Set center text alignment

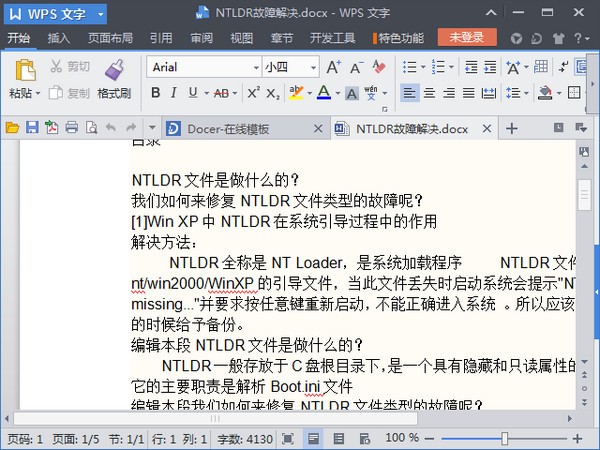tap(429, 93)
